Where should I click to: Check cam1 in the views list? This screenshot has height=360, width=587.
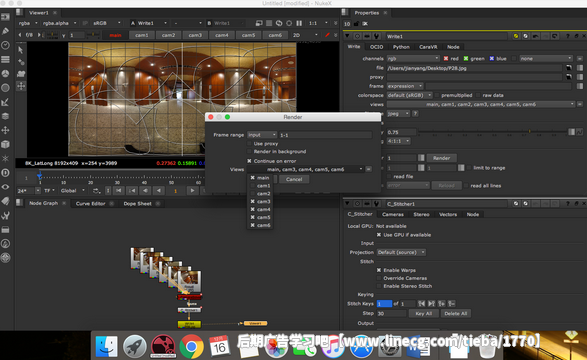[x=253, y=186]
